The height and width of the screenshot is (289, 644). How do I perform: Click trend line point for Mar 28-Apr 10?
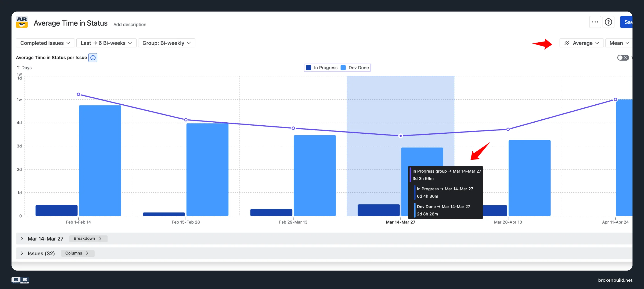(508, 129)
